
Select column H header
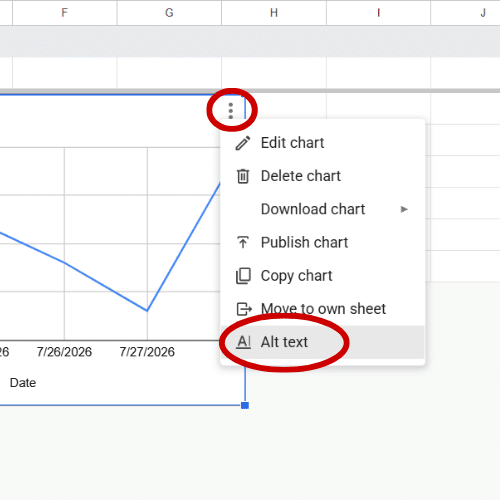pyautogui.click(x=274, y=13)
